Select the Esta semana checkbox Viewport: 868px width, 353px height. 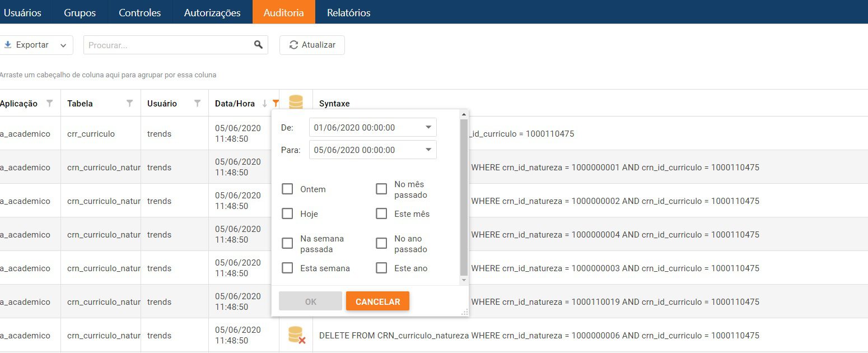pos(287,268)
